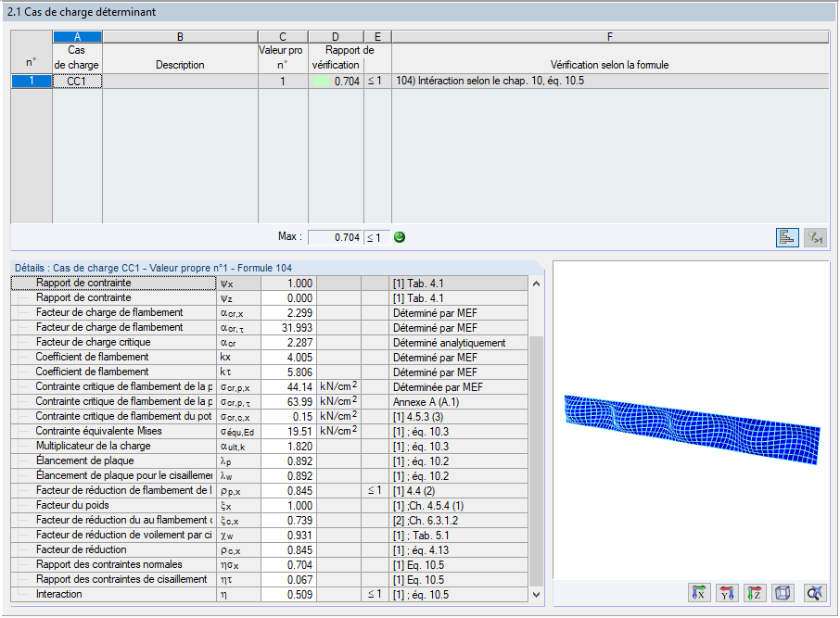Select the 'Coefficient de flambement' kx row

click(x=270, y=358)
